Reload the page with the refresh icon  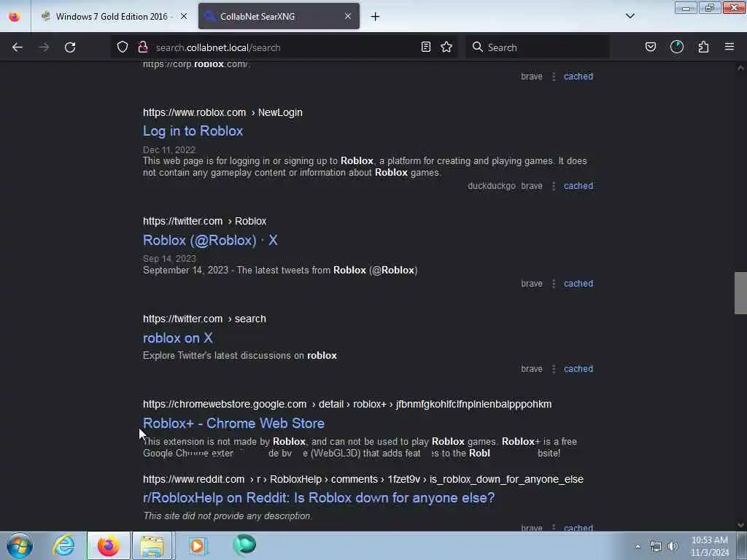point(70,47)
